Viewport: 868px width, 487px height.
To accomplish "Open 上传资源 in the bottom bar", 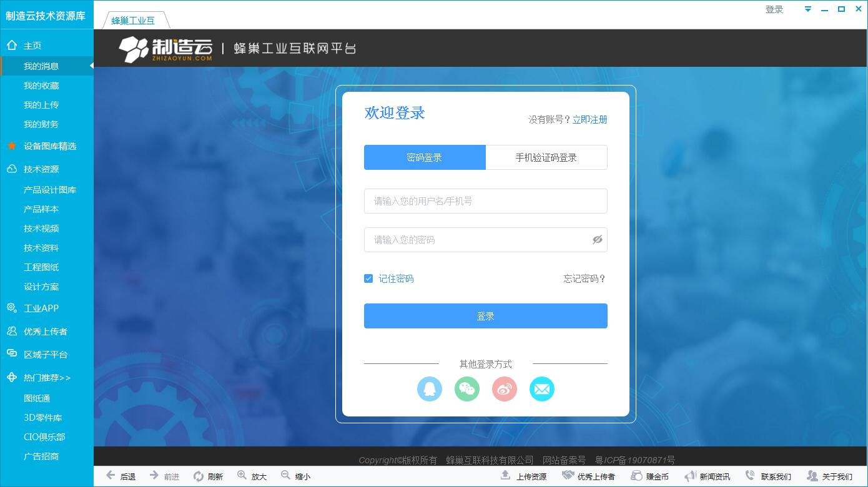I will point(524,476).
